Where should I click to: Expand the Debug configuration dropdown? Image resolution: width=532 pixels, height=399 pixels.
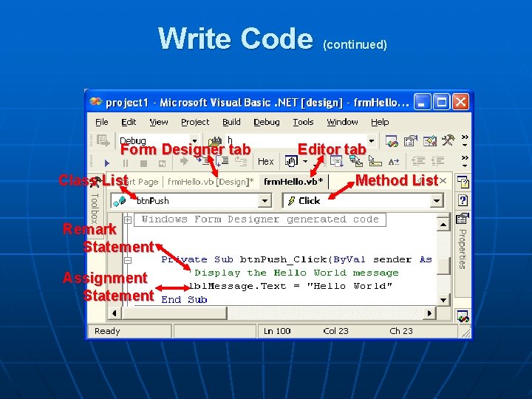click(195, 141)
